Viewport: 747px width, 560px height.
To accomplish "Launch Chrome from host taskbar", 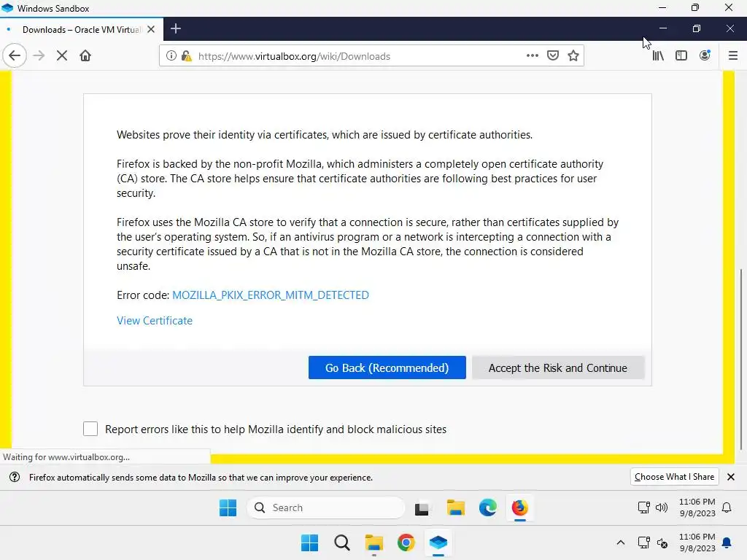I will (x=406, y=542).
